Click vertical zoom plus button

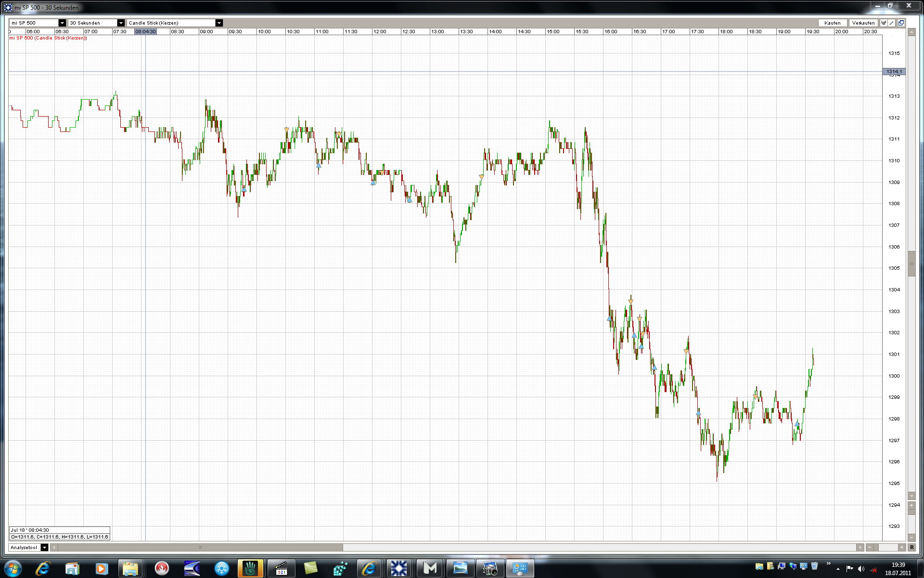point(911,506)
